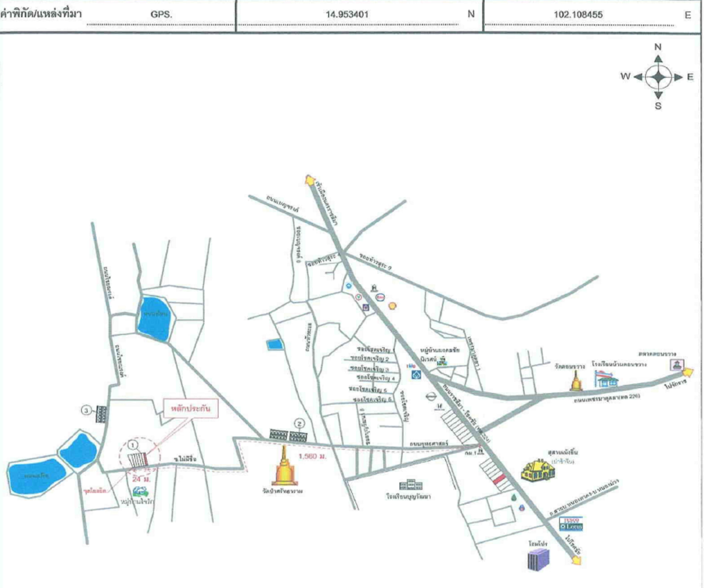Click the Shell gas station logo
704x588 pixels.
tap(392, 306)
